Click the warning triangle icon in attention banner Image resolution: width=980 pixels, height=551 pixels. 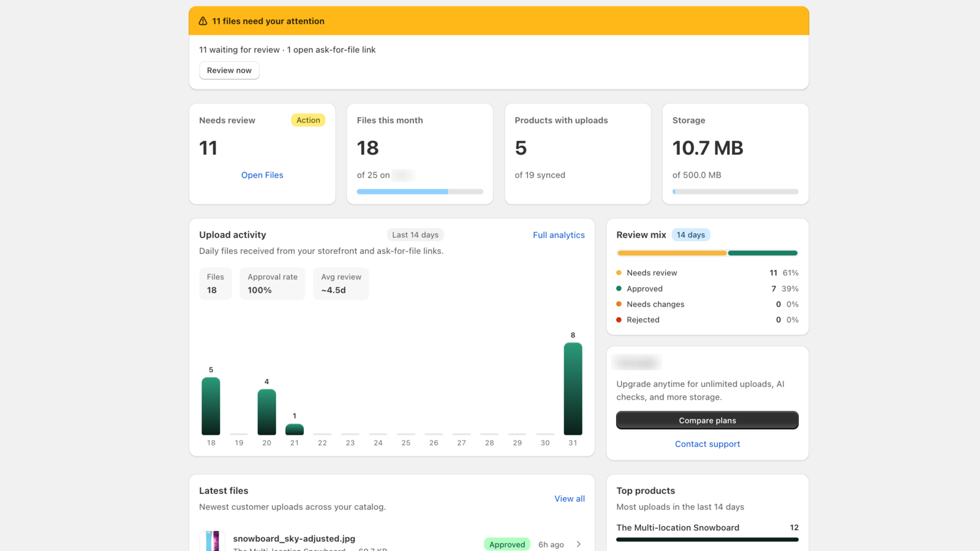click(x=203, y=21)
